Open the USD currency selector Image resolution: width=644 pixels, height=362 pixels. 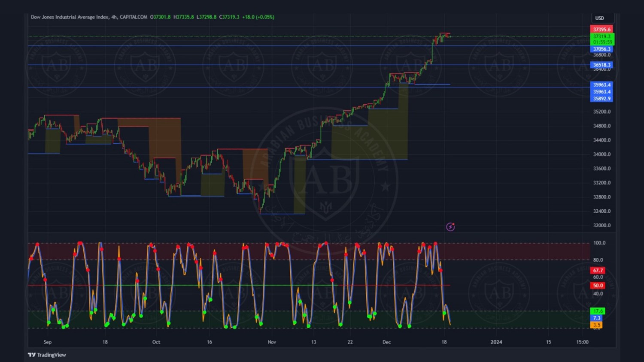point(602,18)
